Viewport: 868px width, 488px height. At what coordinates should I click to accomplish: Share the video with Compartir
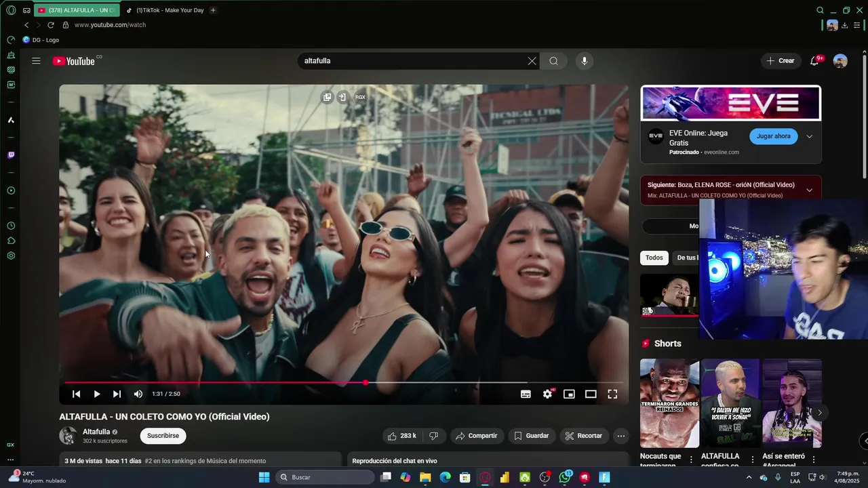[477, 436]
